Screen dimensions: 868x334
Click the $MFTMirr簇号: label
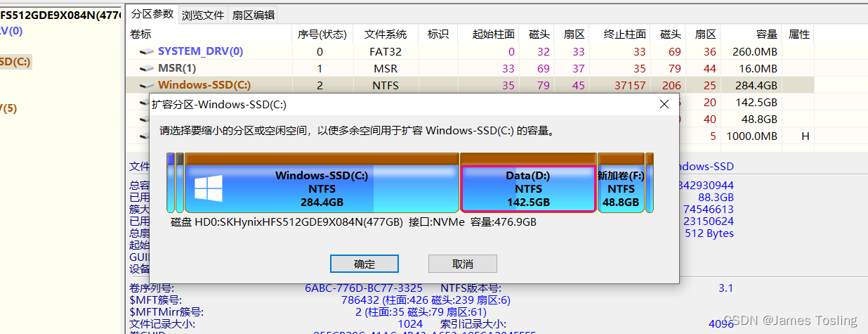pos(166,312)
